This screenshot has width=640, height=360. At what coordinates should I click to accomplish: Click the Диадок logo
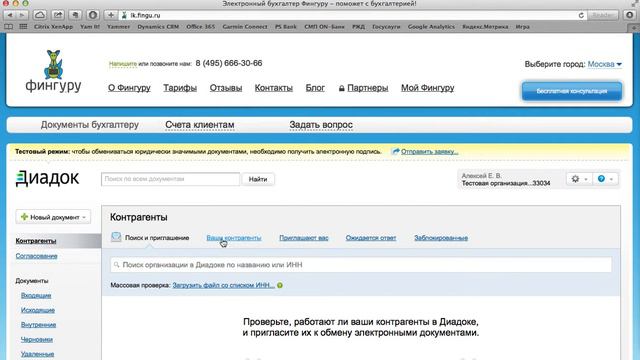click(x=47, y=178)
